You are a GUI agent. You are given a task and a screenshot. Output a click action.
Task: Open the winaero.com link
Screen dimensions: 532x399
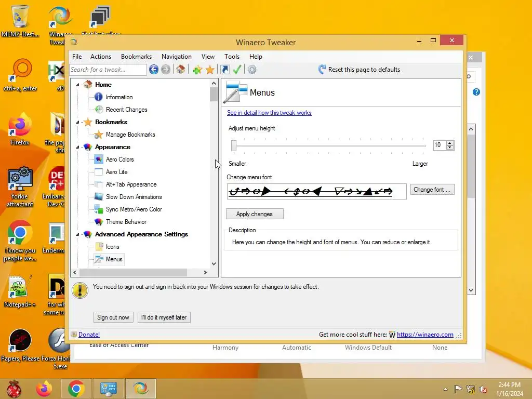click(425, 335)
